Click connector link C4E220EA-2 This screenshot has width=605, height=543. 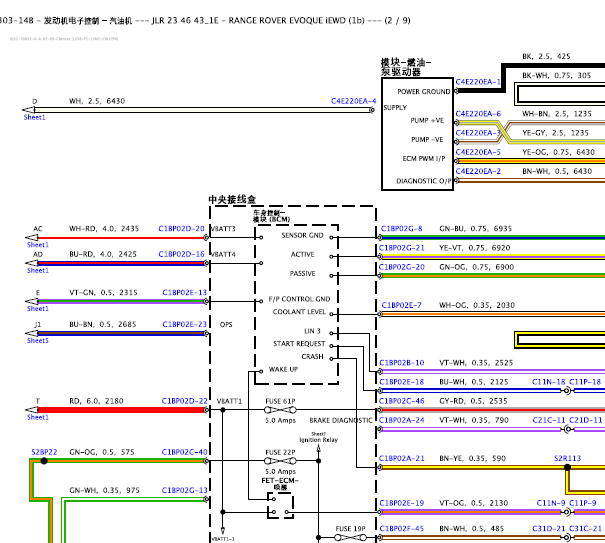[478, 171]
